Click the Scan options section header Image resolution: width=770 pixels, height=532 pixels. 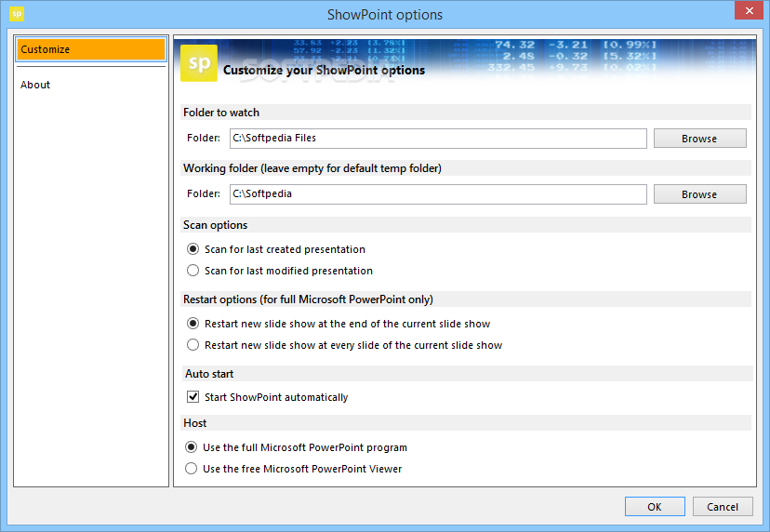pyautogui.click(x=466, y=225)
